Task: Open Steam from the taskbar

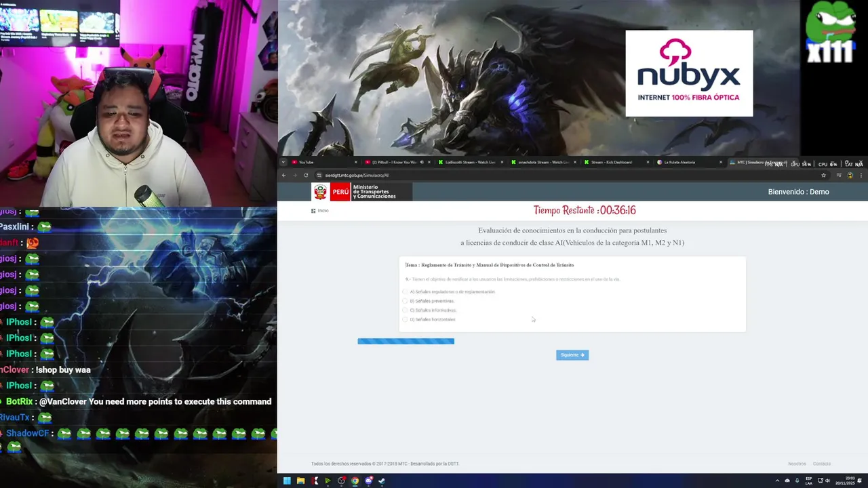Action: [x=382, y=481]
